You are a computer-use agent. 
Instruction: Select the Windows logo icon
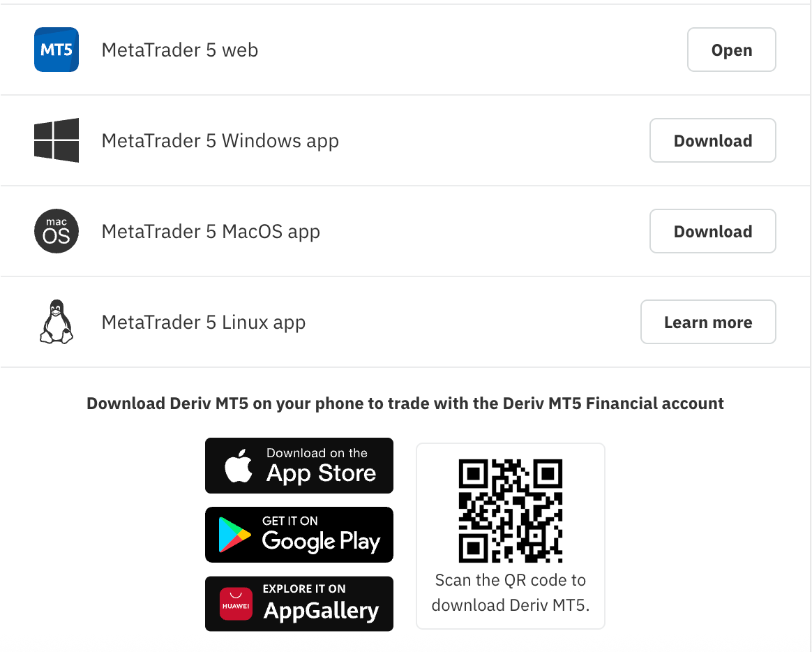[56, 140]
